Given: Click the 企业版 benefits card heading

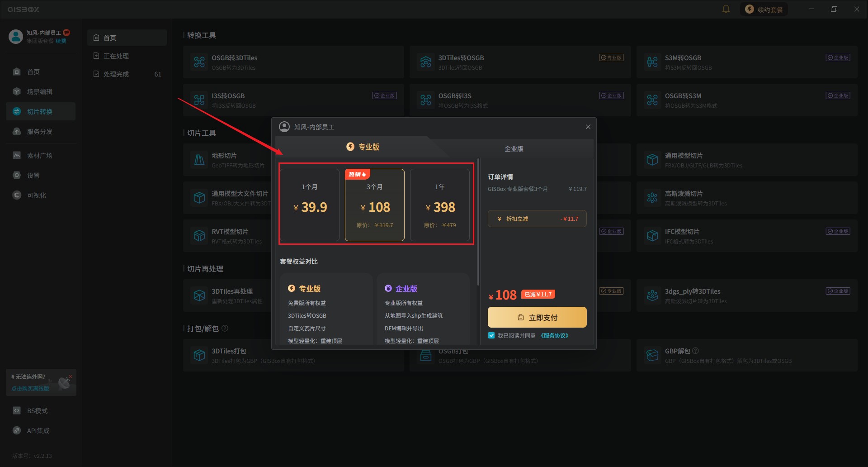Looking at the screenshot, I should click(x=401, y=289).
